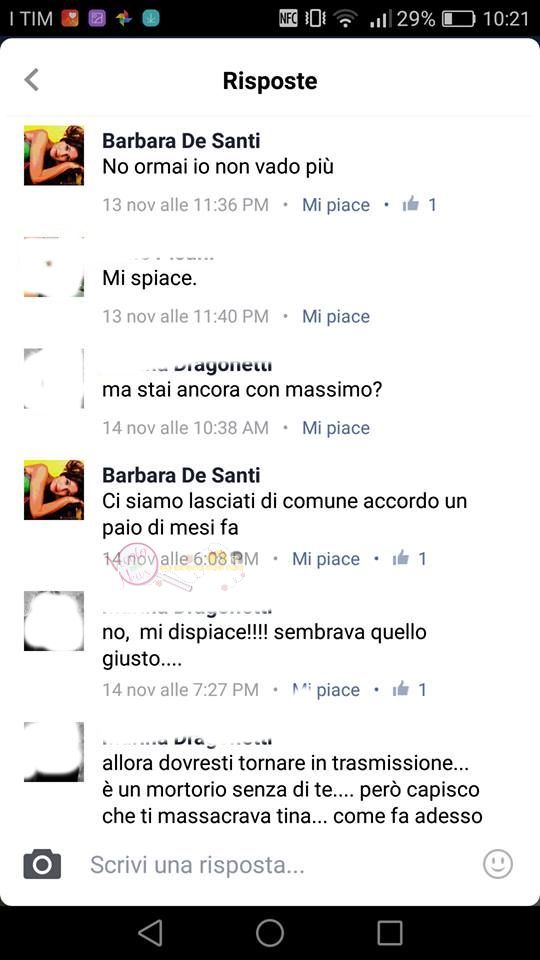Tap Barbara De Santi's avatar on 'Ci siamo lasciati' reply
The height and width of the screenshot is (960, 540).
[x=54, y=490]
